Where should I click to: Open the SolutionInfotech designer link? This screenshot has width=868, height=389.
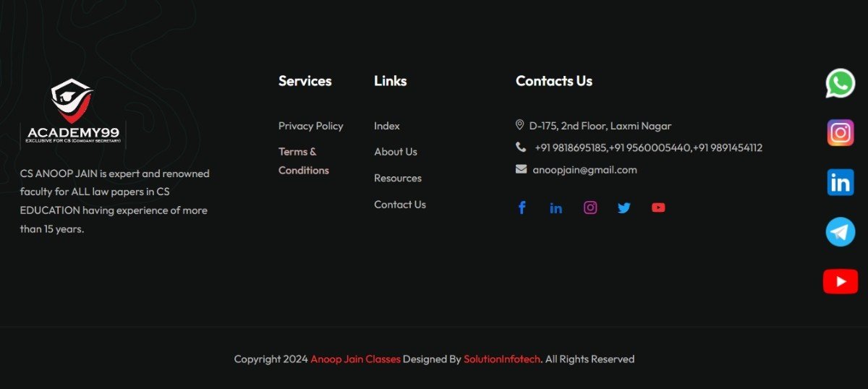(501, 359)
